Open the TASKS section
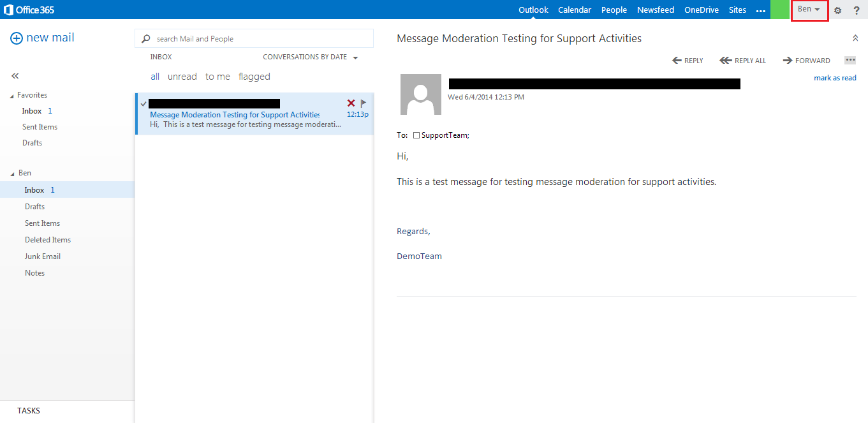This screenshot has height=423, width=868. pyautogui.click(x=29, y=410)
